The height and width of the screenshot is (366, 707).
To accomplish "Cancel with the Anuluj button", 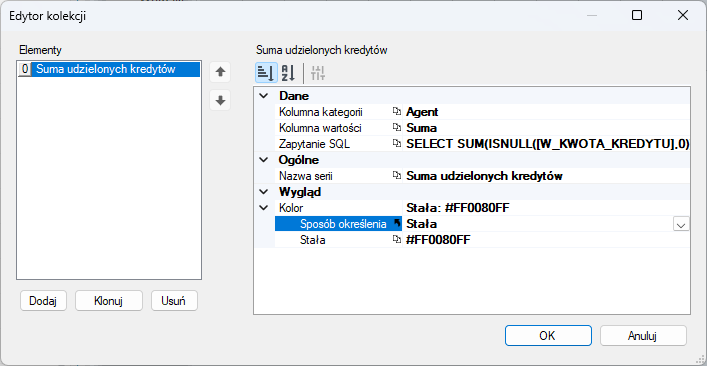I will 643,336.
